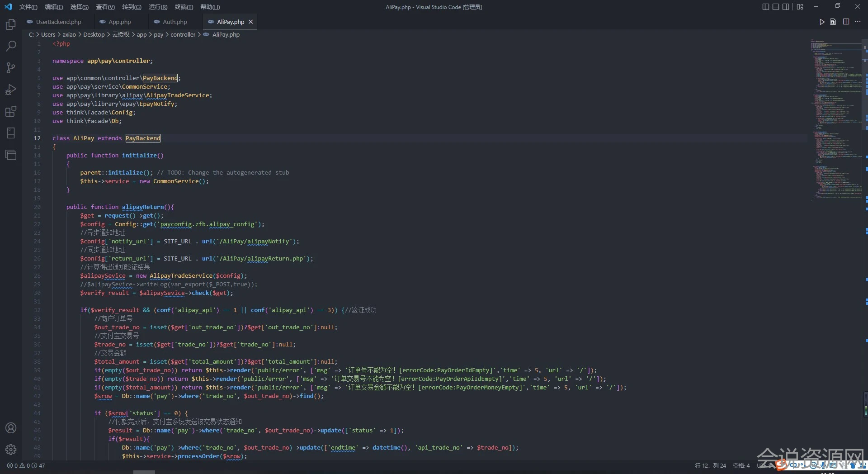Screen dimensions: 868x474
Task: Expand the controller breadcrumb folder
Action: coord(183,35)
